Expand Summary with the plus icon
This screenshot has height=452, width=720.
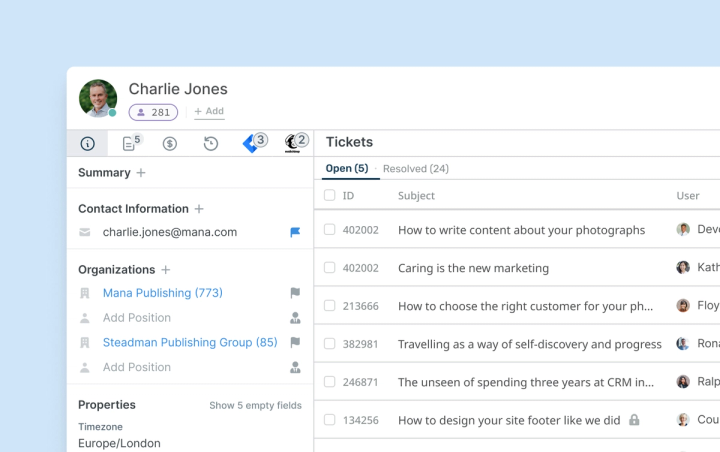(141, 173)
